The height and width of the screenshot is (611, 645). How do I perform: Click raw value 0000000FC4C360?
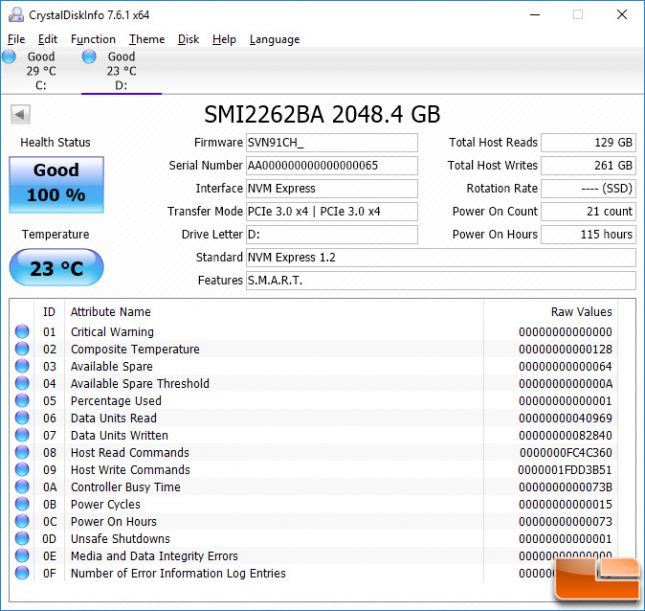tap(566, 453)
